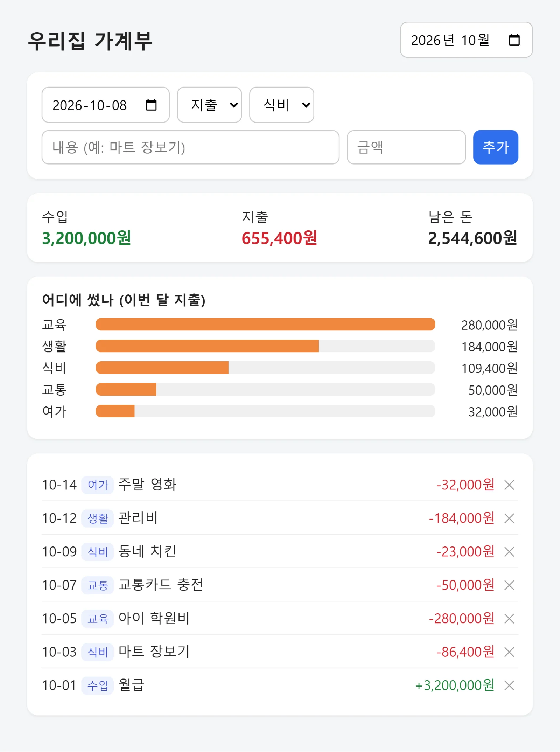Click the 280,000원 category total
This screenshot has width=560, height=752.
[x=489, y=325]
